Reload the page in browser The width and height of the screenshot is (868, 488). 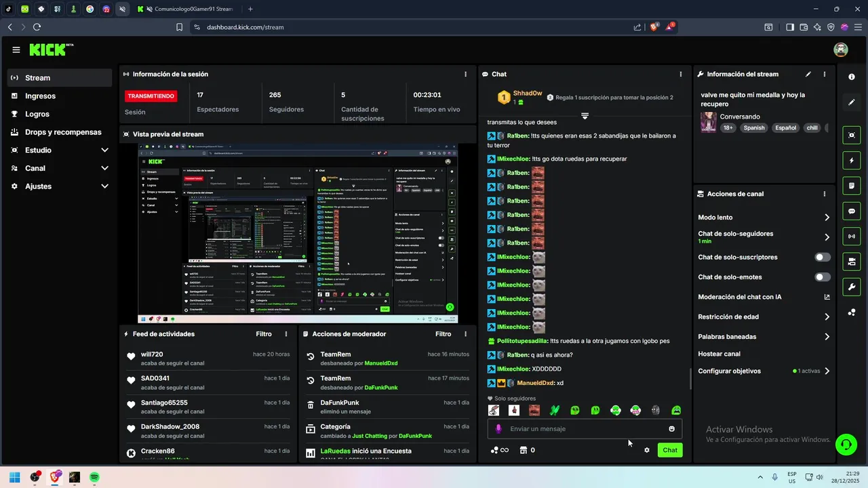[x=37, y=27]
